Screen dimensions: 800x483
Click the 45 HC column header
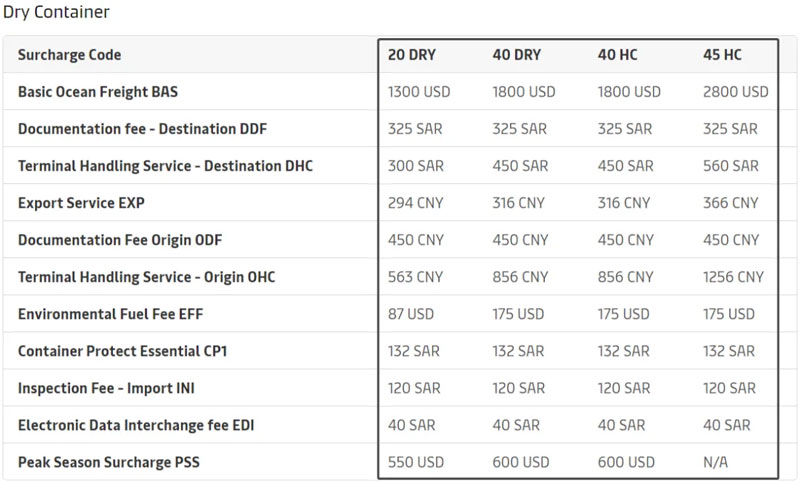(723, 55)
